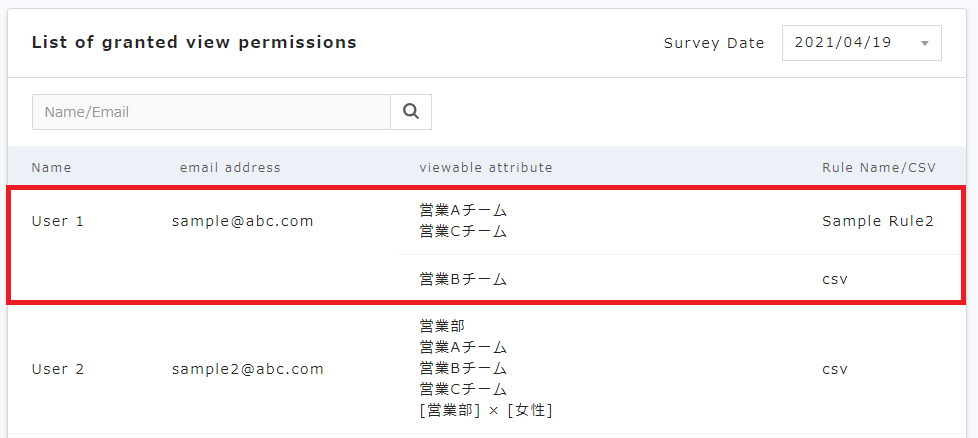Click the Survey Date label
Viewport: 978px width, 438px height.
714,43
